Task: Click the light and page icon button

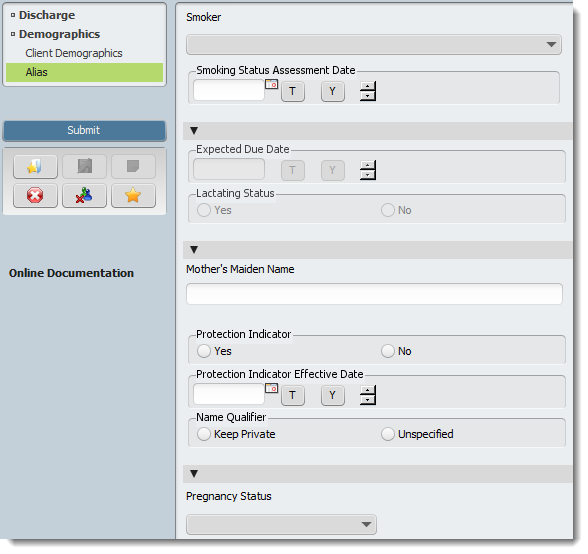Action: 35,167
